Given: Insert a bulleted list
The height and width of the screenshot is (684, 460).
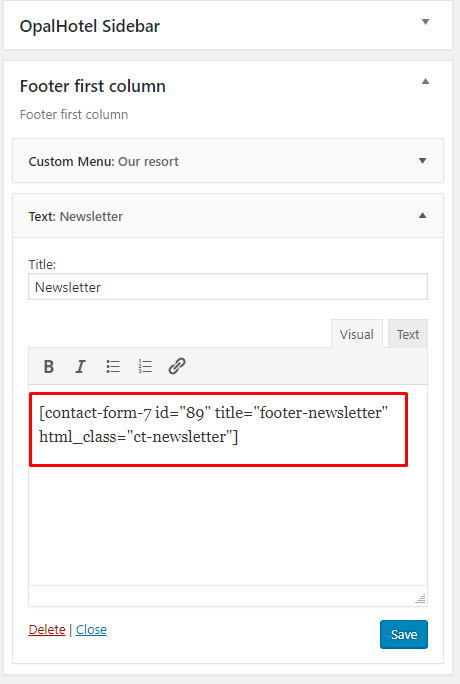Looking at the screenshot, I should pos(113,366).
